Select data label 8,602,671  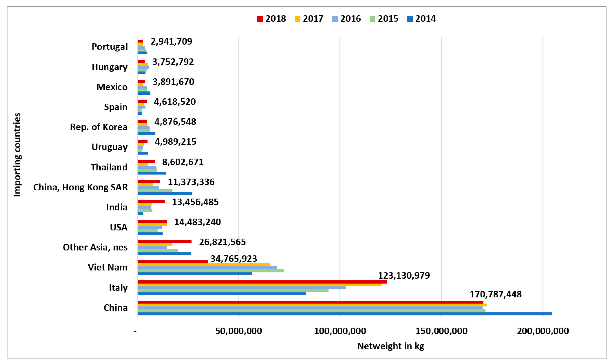183,162
